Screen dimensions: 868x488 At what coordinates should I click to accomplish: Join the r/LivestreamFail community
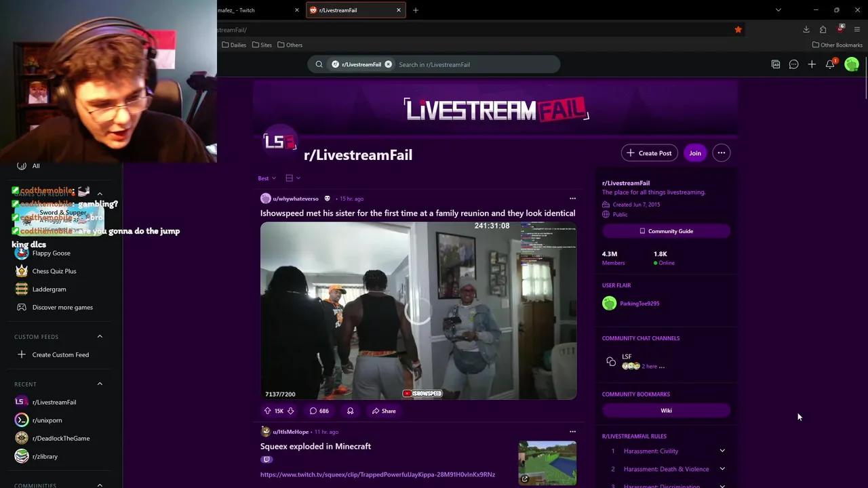[695, 153]
